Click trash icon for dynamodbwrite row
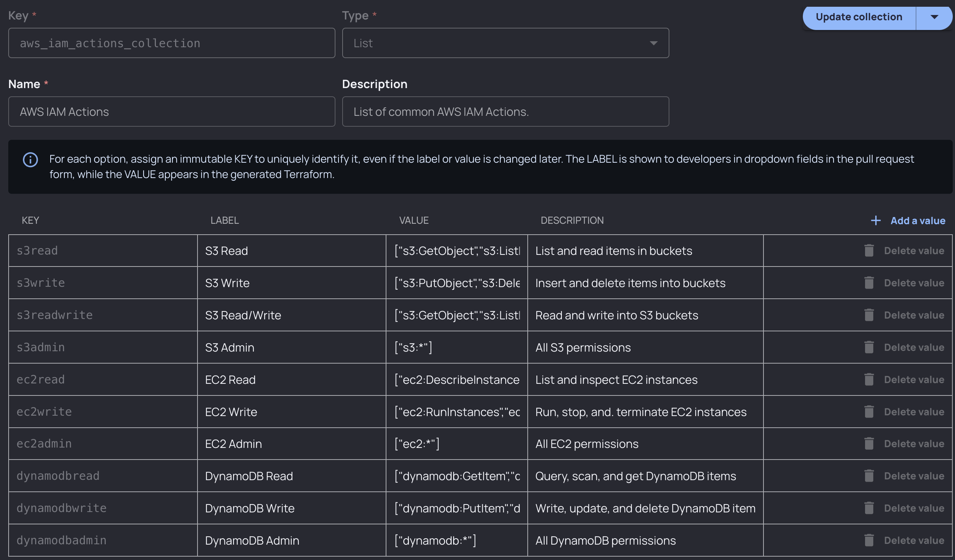955x560 pixels. click(869, 508)
